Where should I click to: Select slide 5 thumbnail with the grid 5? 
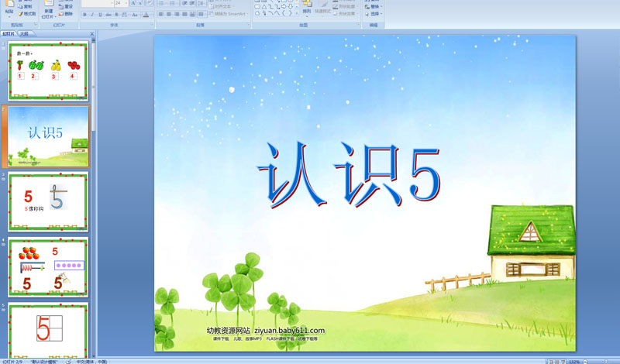point(48,331)
